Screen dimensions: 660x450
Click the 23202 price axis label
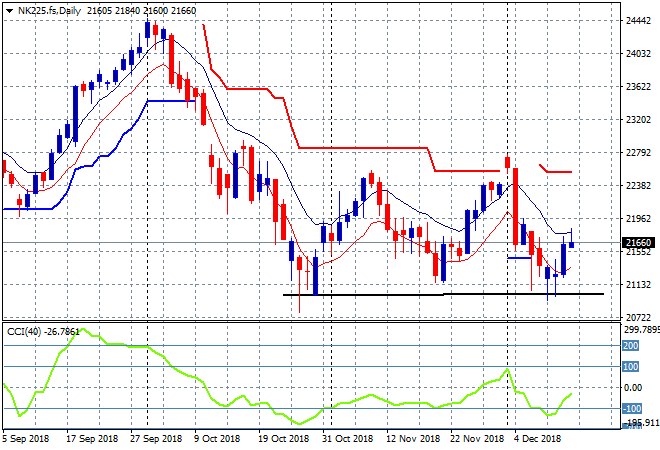(639, 120)
